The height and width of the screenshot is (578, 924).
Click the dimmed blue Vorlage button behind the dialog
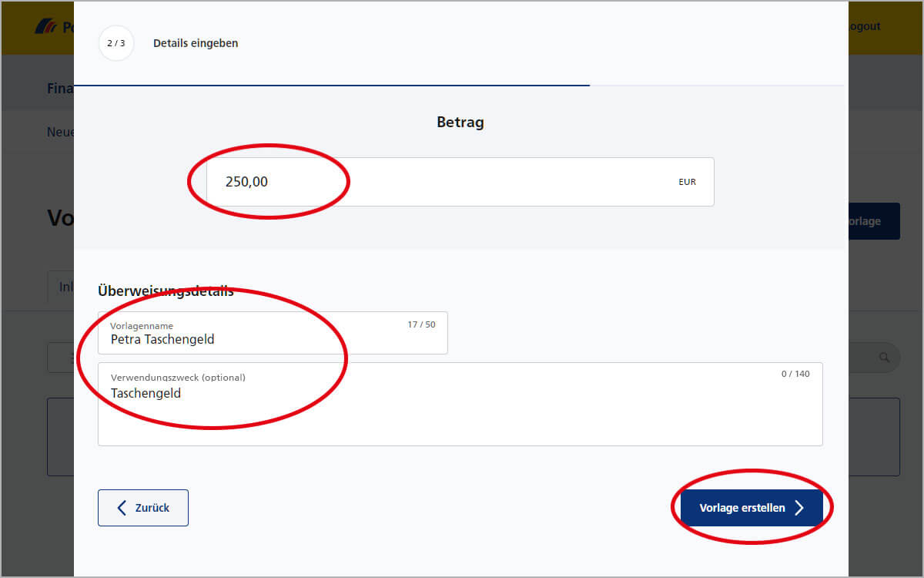click(874, 221)
